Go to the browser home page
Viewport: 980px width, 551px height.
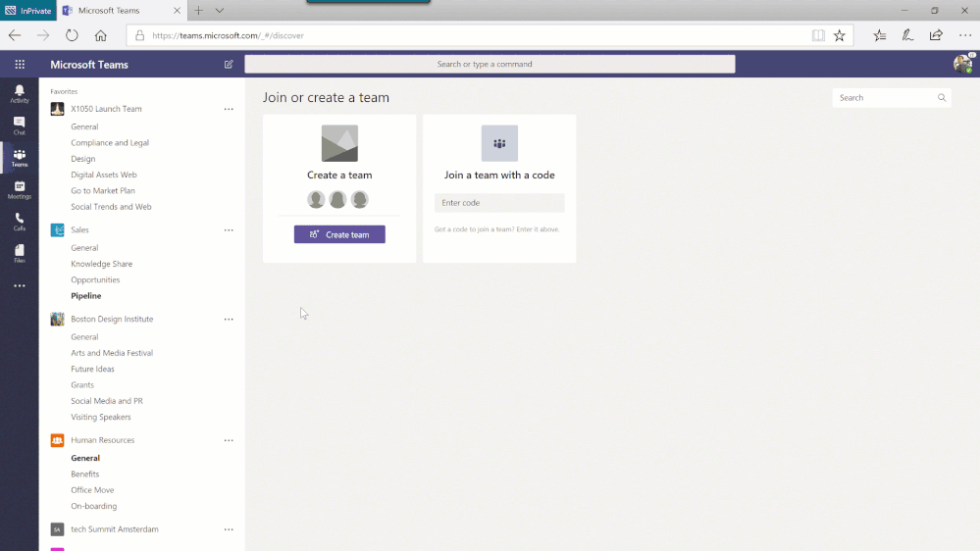click(x=101, y=35)
